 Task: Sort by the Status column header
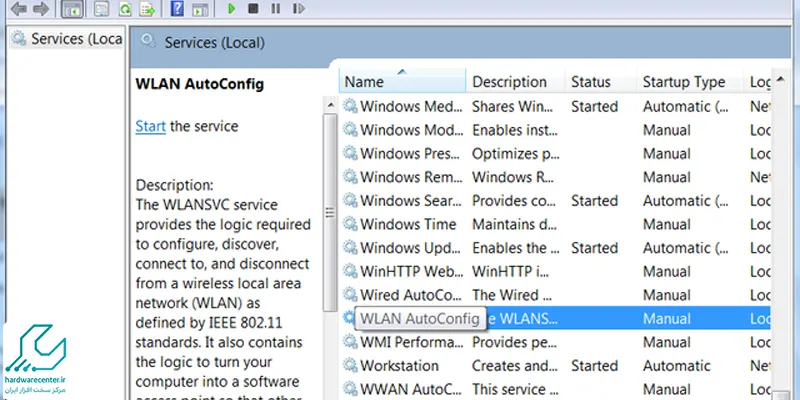point(601,82)
